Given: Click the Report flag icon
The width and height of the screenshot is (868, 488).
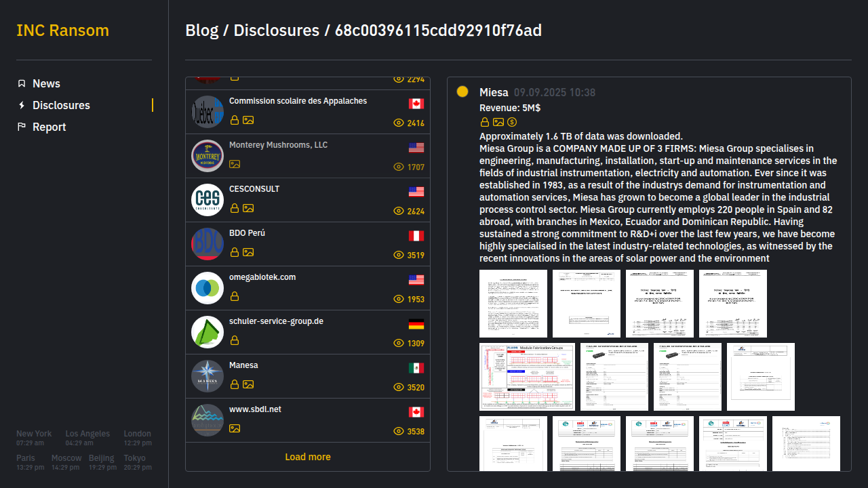Looking at the screenshot, I should click(22, 127).
